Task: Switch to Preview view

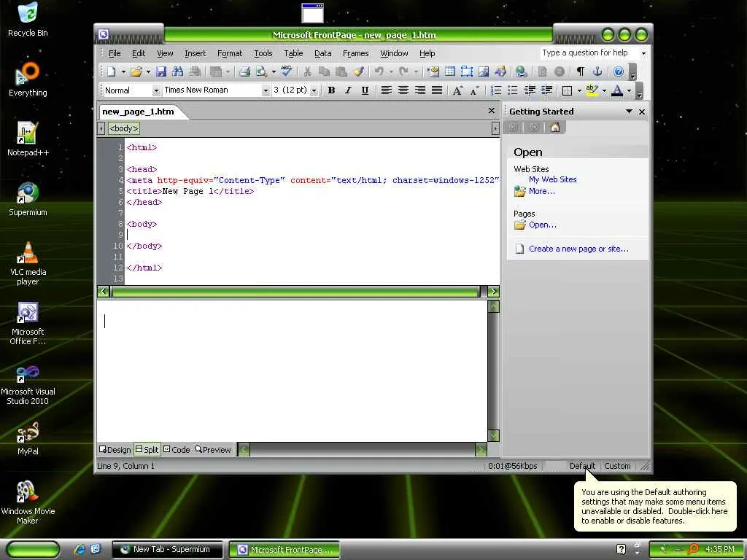Action: tap(213, 449)
